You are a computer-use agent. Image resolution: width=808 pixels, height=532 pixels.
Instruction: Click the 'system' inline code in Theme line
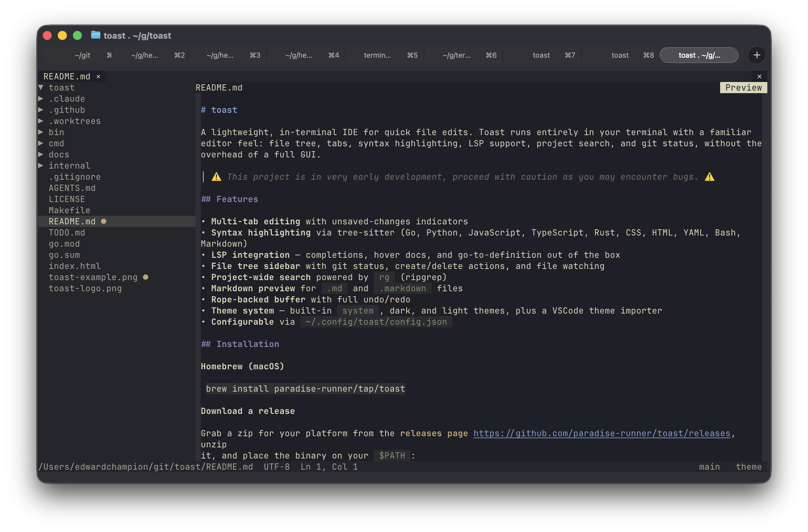pyautogui.click(x=358, y=311)
